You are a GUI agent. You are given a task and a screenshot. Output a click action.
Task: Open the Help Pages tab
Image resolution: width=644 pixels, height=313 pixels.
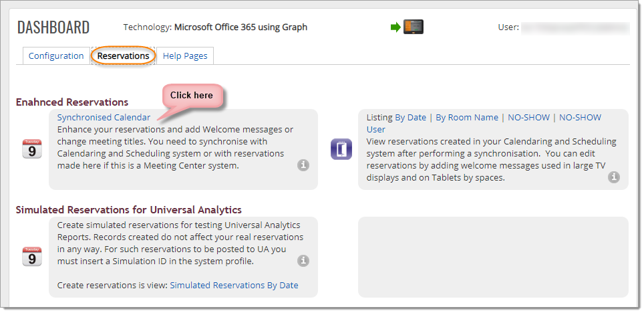pyautogui.click(x=185, y=56)
